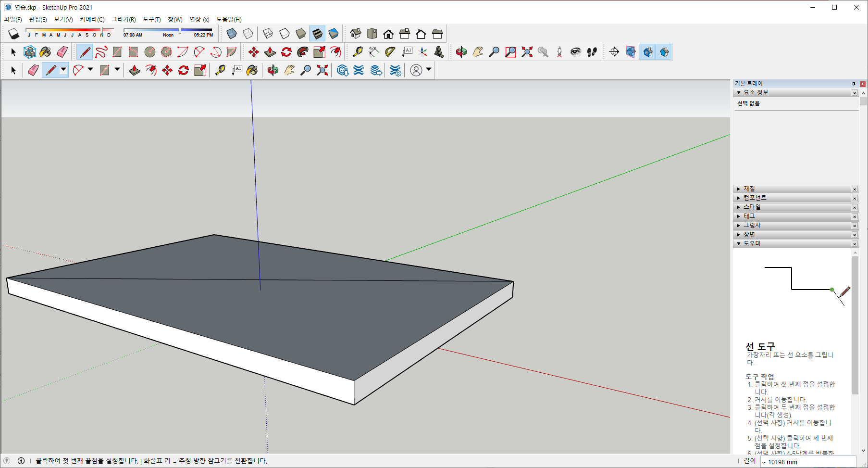868x468 pixels.
Task: Select the Look Around eye tool
Action: click(576, 52)
